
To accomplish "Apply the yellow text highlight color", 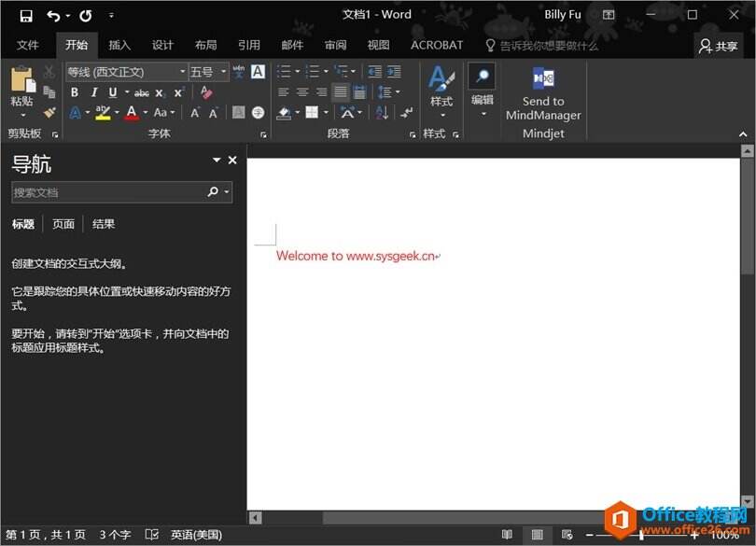I will [x=103, y=113].
